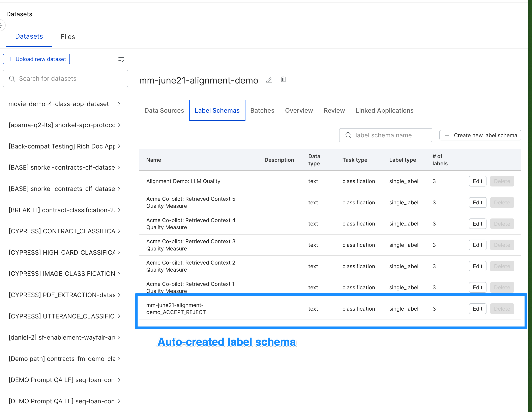Expand movie-demo-4-class-app-dataset chevron
This screenshot has width=532, height=412.
[x=119, y=104]
